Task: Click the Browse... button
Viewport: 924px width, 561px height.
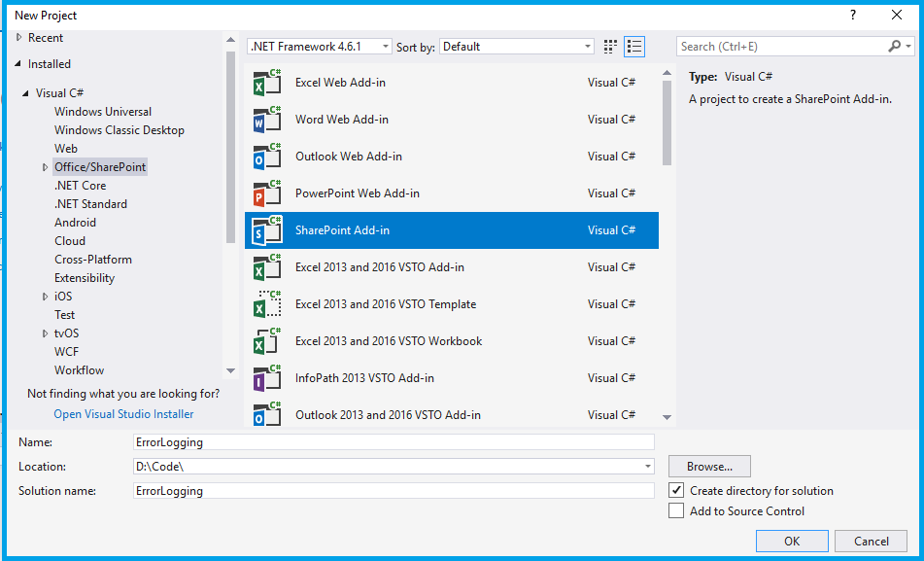Action: coord(709,467)
